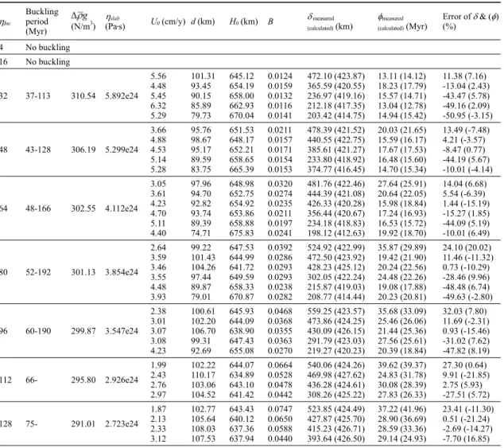Click δ cell '559.25 (423.57)'
The height and width of the screenshot is (448, 504).
pyautogui.click(x=336, y=312)
